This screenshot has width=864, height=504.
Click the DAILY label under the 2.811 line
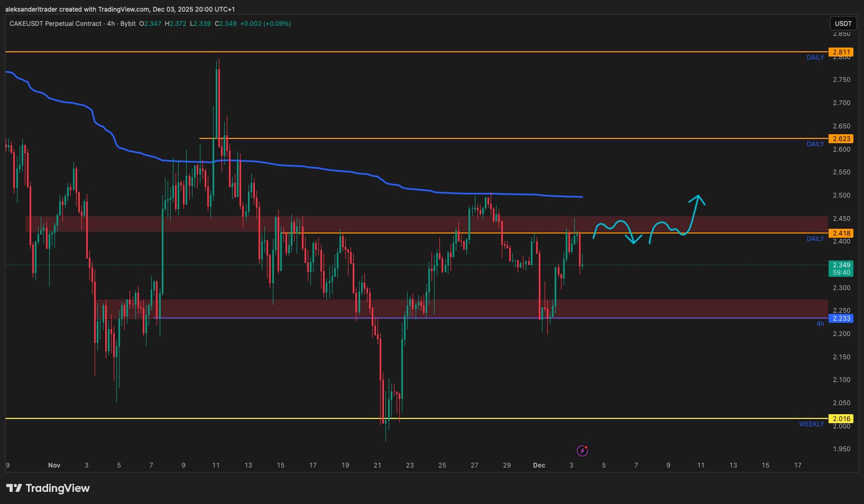pos(815,58)
